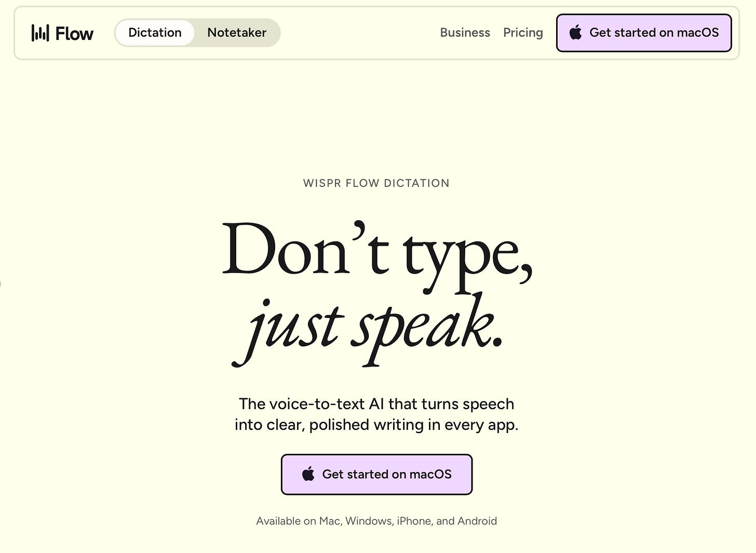Switch to the Notetaker tab
Viewport: 756px width, 553px height.
click(x=237, y=33)
